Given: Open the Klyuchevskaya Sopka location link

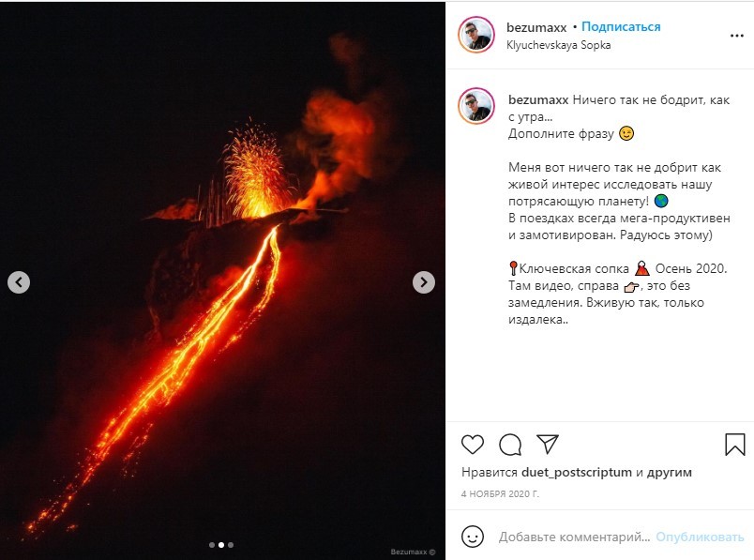Looking at the screenshot, I should point(559,44).
